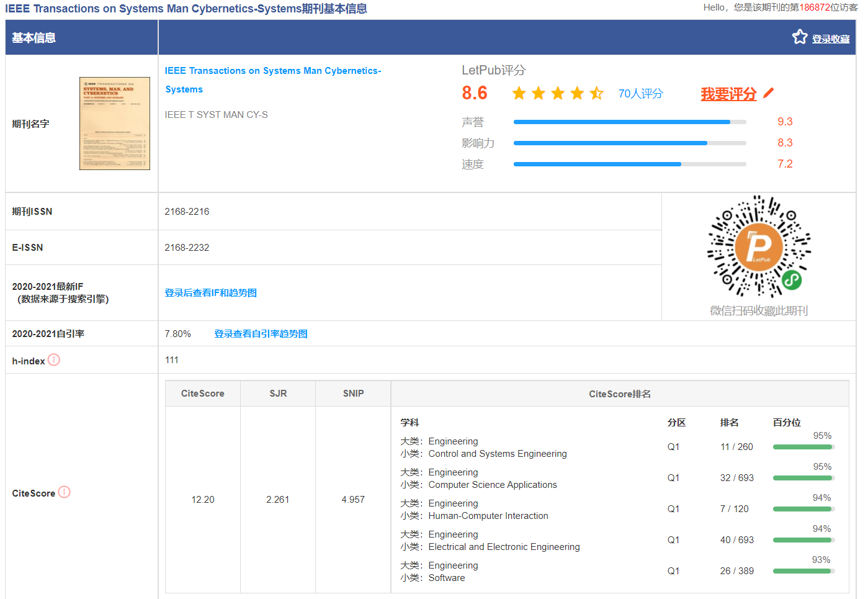
Task: Click the rank 26 / 389
Action: (737, 571)
